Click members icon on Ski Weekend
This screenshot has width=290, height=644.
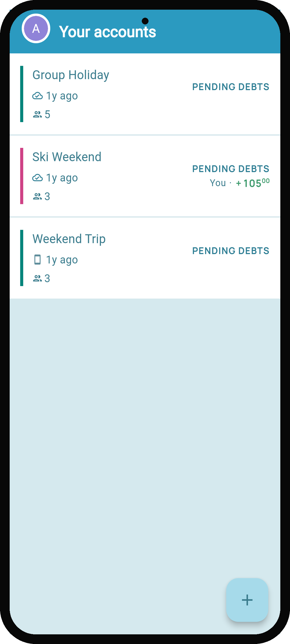click(x=37, y=197)
